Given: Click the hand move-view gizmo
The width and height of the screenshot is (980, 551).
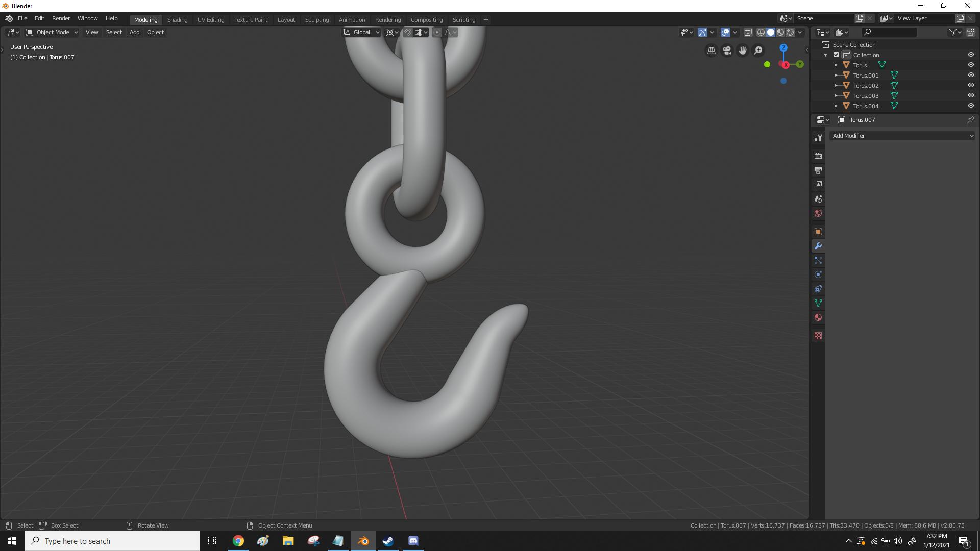Looking at the screenshot, I should pyautogui.click(x=743, y=51).
